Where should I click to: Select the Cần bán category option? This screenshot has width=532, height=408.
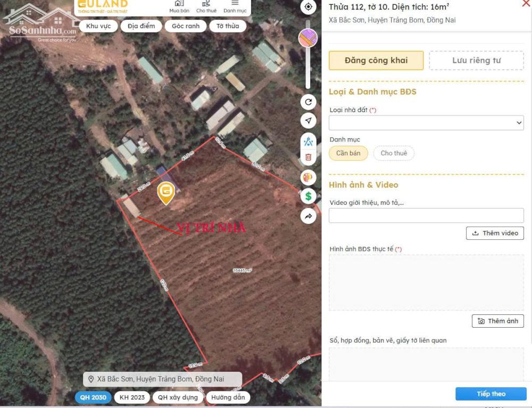click(x=348, y=153)
